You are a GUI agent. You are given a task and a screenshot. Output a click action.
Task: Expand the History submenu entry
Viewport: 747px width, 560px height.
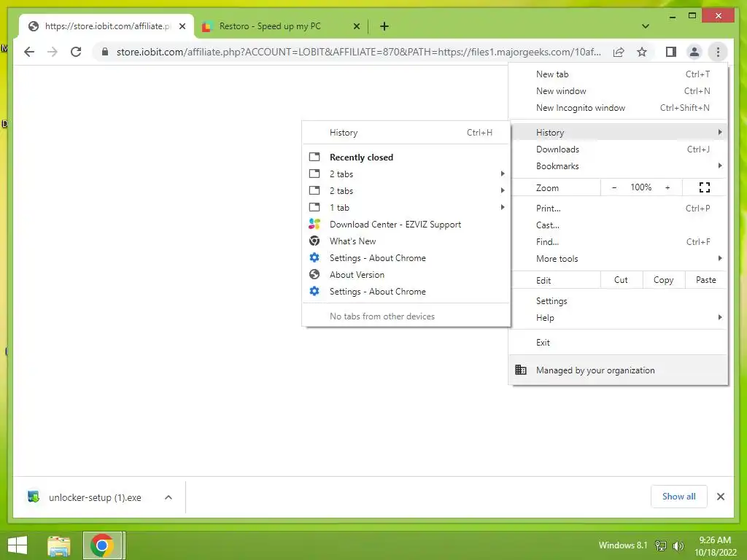coord(619,133)
